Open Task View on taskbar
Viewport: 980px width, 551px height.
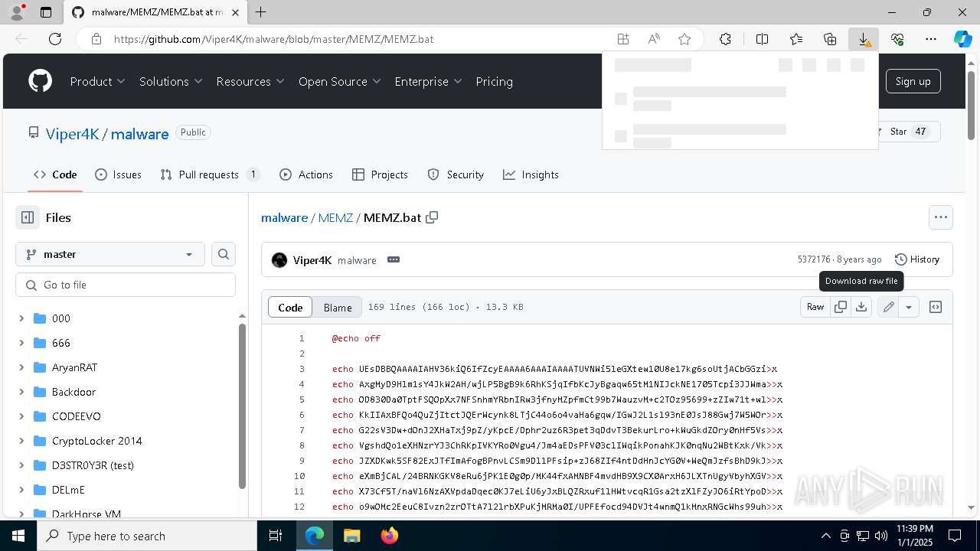click(276, 536)
